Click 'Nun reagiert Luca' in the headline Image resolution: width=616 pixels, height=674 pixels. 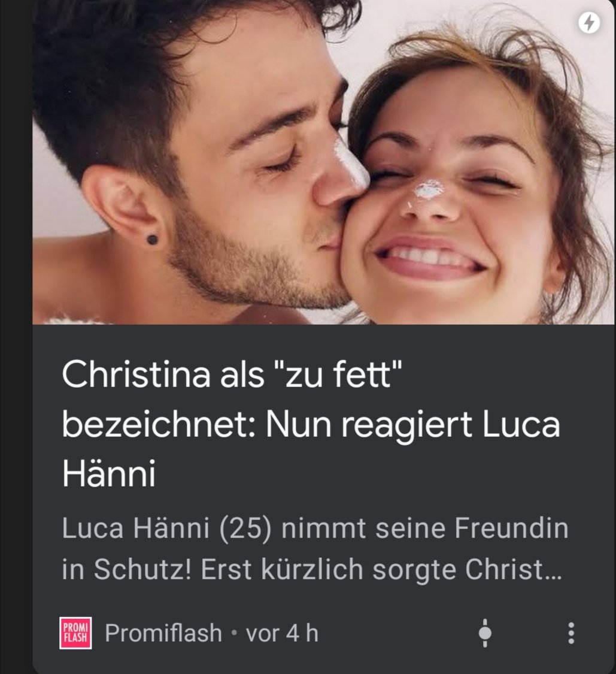[413, 424]
